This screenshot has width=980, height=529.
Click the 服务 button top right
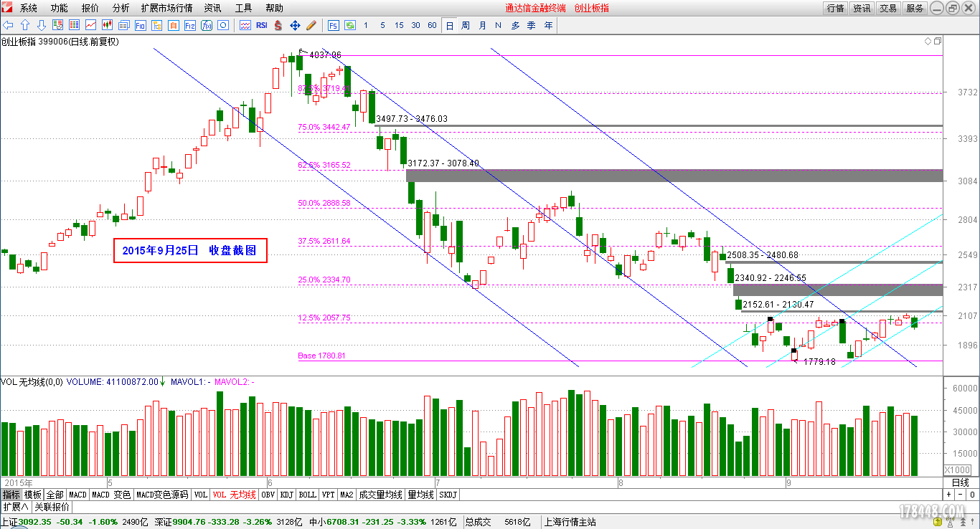915,8
